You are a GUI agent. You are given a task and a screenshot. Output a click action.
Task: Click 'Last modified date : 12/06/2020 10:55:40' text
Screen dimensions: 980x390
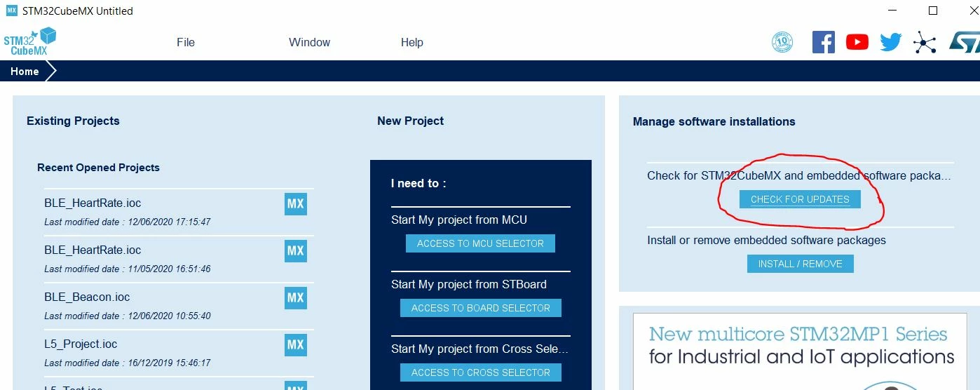pyautogui.click(x=128, y=316)
